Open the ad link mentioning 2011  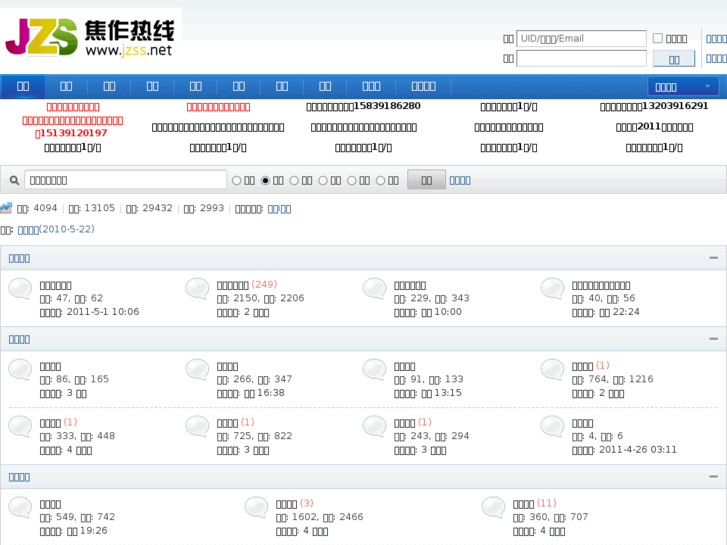(654, 127)
